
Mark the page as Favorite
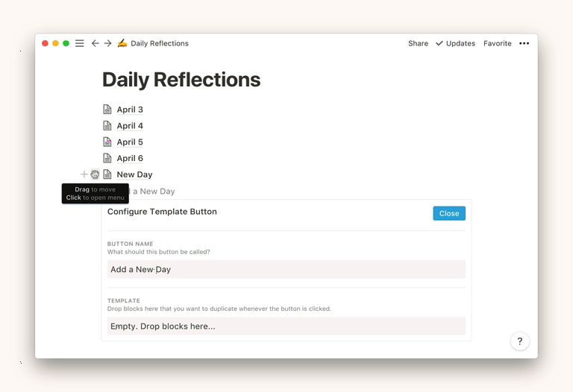click(x=497, y=43)
